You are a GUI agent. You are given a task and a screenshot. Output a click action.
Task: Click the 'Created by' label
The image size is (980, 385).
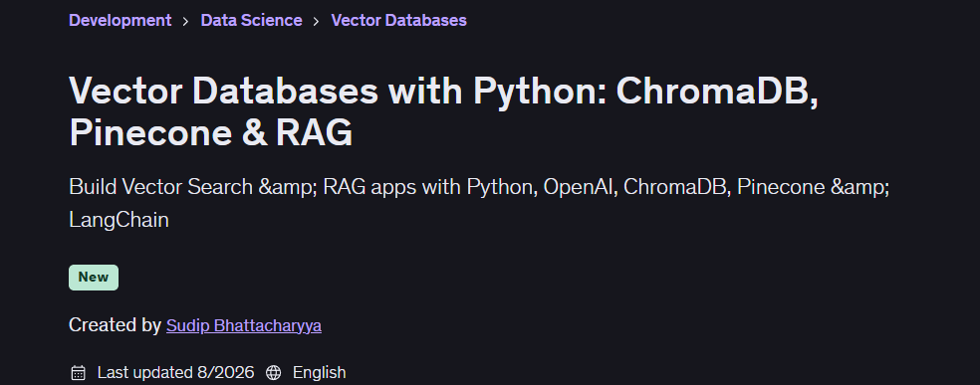tap(115, 325)
